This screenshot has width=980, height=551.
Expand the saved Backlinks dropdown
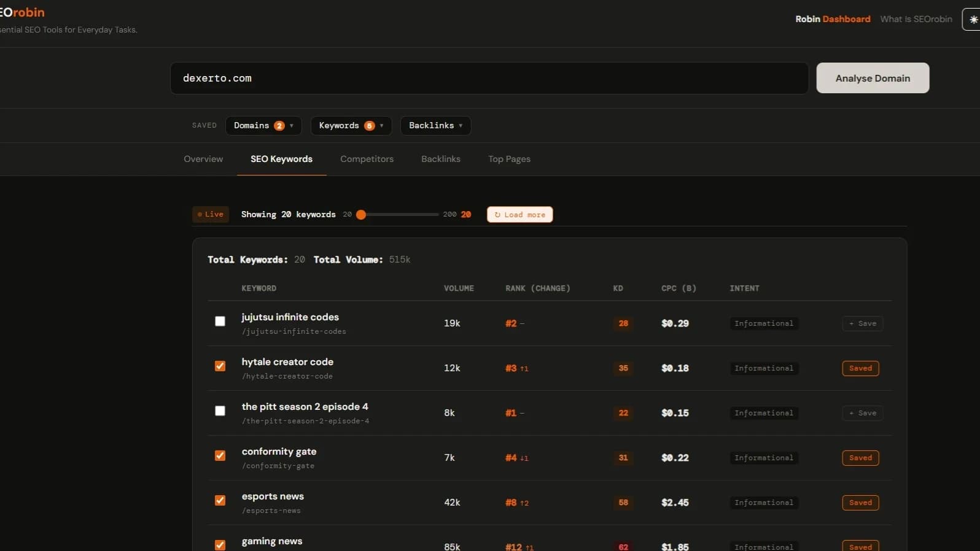435,125
